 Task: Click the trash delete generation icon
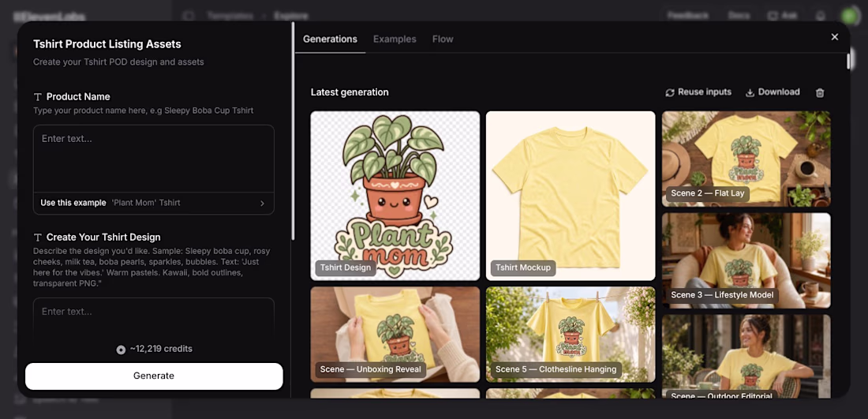click(820, 92)
